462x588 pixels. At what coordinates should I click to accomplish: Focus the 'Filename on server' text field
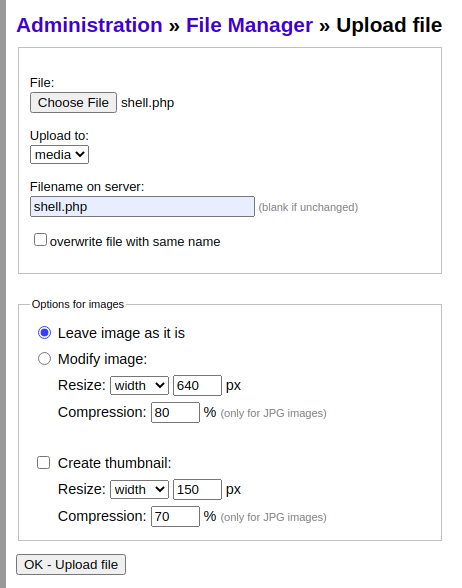tap(142, 207)
